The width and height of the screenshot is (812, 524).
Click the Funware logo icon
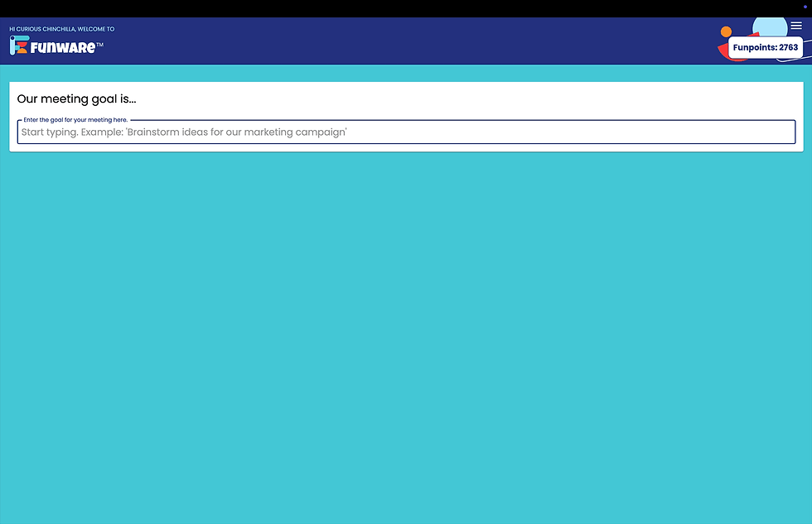pyautogui.click(x=18, y=45)
